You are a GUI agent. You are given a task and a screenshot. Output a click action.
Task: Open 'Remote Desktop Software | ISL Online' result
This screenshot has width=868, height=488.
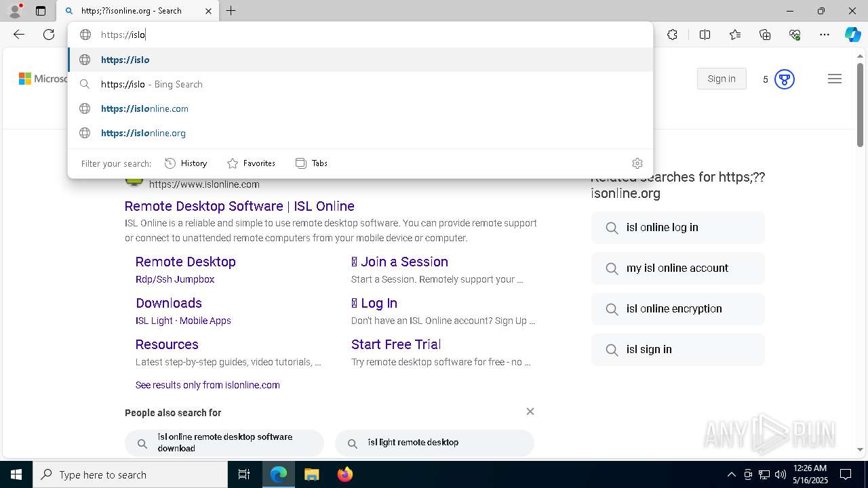coord(239,206)
